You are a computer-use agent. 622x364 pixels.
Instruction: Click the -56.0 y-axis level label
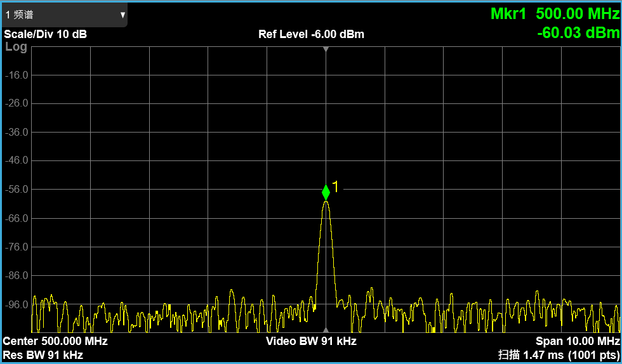(x=17, y=190)
